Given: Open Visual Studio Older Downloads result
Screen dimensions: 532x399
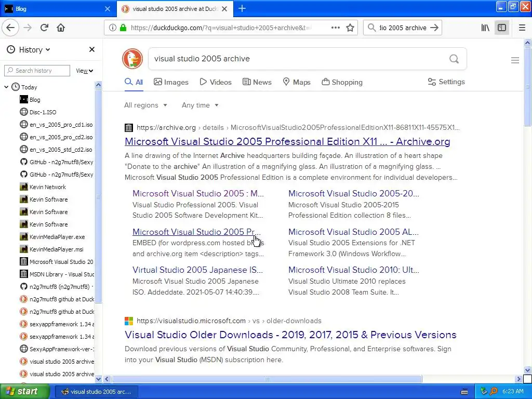Looking at the screenshot, I should pos(290,335).
